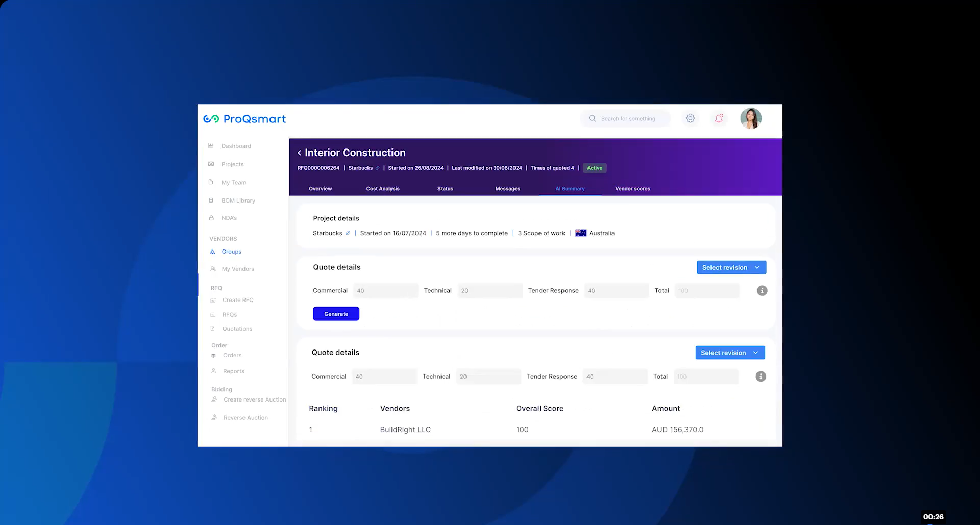The width and height of the screenshot is (980, 525).
Task: Click the first Technical weight field
Action: [490, 291]
